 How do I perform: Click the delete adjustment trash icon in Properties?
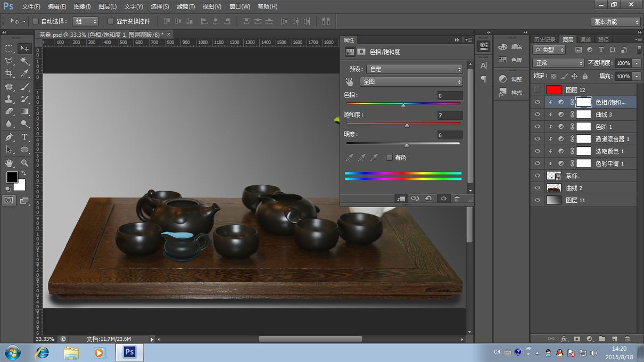click(x=457, y=199)
